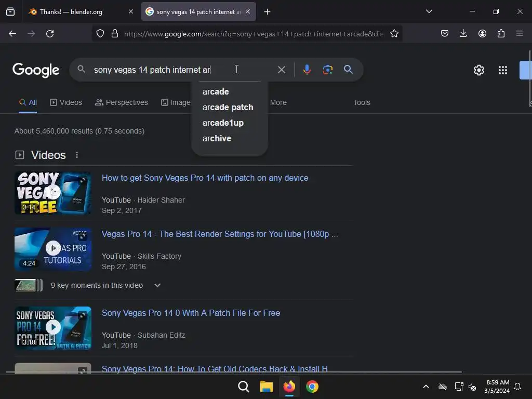
Task: Clear the search box with the X icon
Action: coord(281,70)
